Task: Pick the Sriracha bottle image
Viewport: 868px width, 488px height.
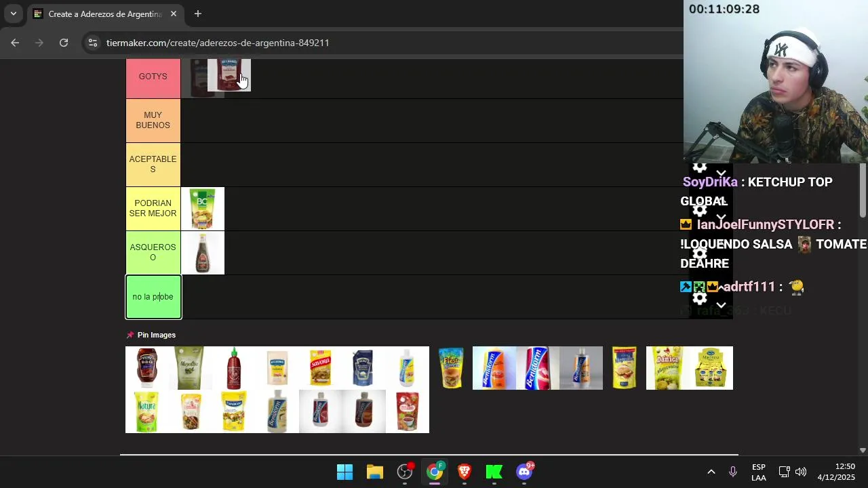Action: pos(234,368)
